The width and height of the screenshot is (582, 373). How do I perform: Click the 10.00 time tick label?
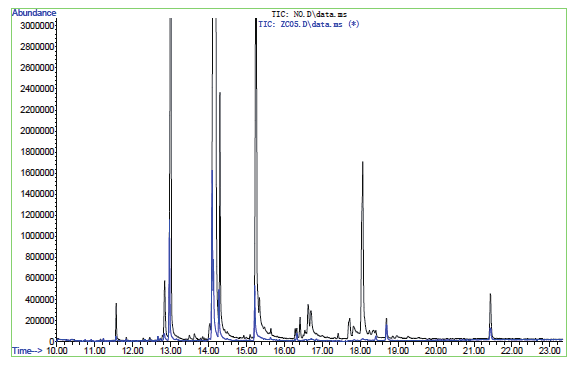pyautogui.click(x=57, y=351)
